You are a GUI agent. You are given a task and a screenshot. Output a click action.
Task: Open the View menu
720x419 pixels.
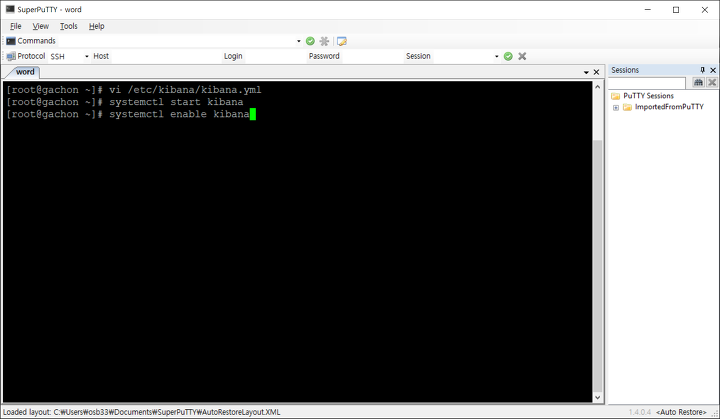[x=40, y=26]
